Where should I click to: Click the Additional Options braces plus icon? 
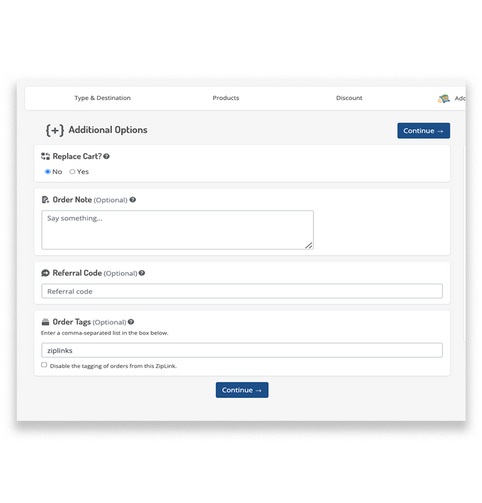click(x=55, y=130)
